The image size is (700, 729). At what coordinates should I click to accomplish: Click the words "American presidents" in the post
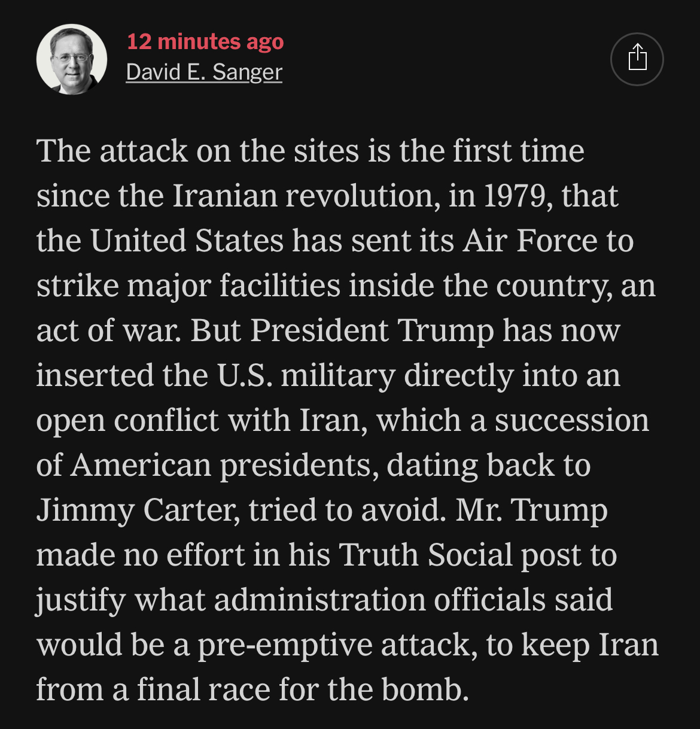224,465
